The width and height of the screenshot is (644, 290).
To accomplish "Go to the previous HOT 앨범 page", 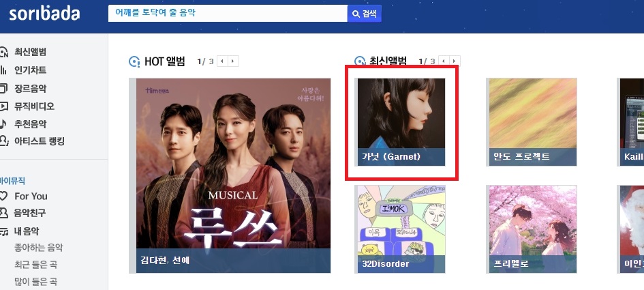I will click(222, 61).
